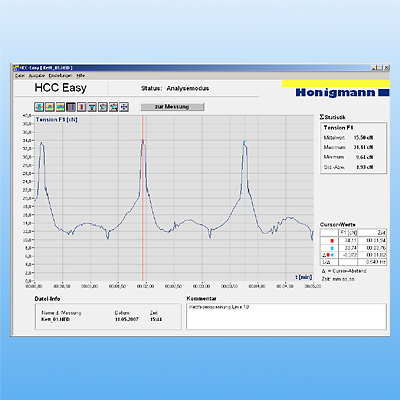
Task: Click the 'Cursor-Werte' heading
Action: pos(338,225)
